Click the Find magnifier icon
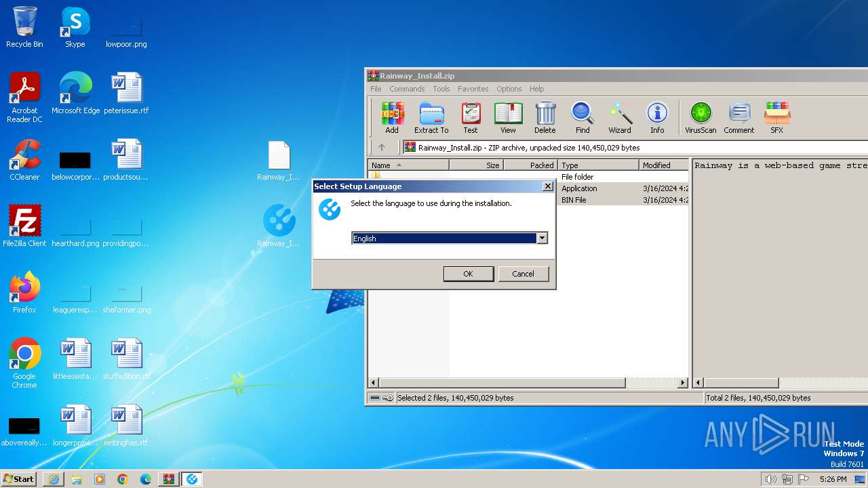The width and height of the screenshot is (868, 488). [583, 117]
